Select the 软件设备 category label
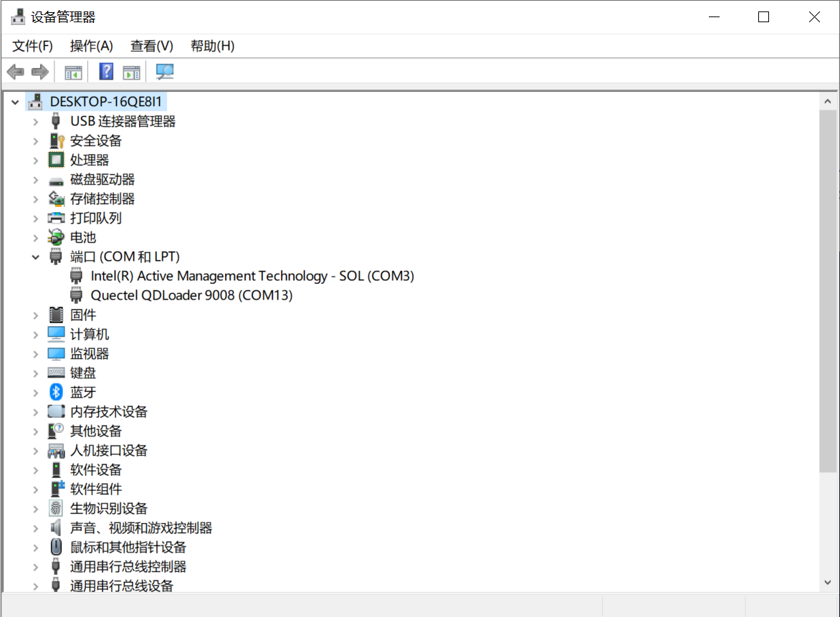The width and height of the screenshot is (840, 617). 96,469
